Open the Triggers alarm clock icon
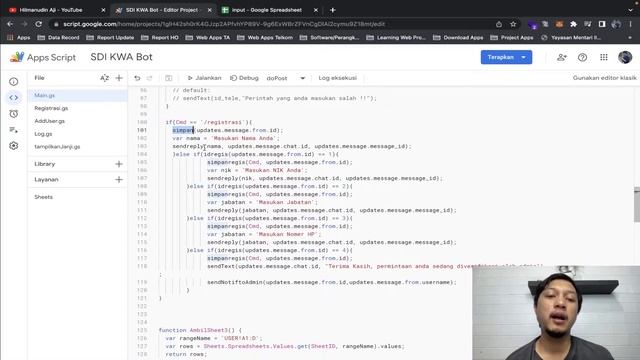The width and height of the screenshot is (640, 360). coord(13,114)
